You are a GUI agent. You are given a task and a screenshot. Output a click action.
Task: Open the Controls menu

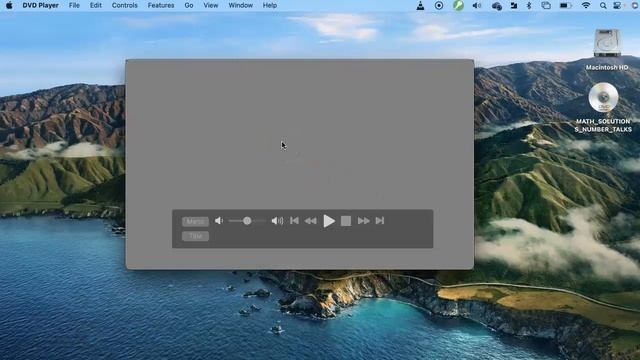coord(124,5)
